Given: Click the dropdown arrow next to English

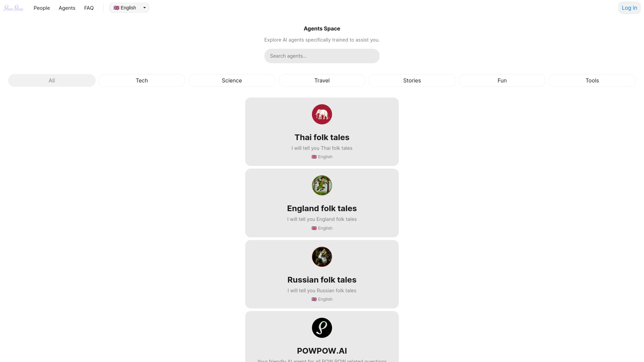Looking at the screenshot, I should point(144,7).
